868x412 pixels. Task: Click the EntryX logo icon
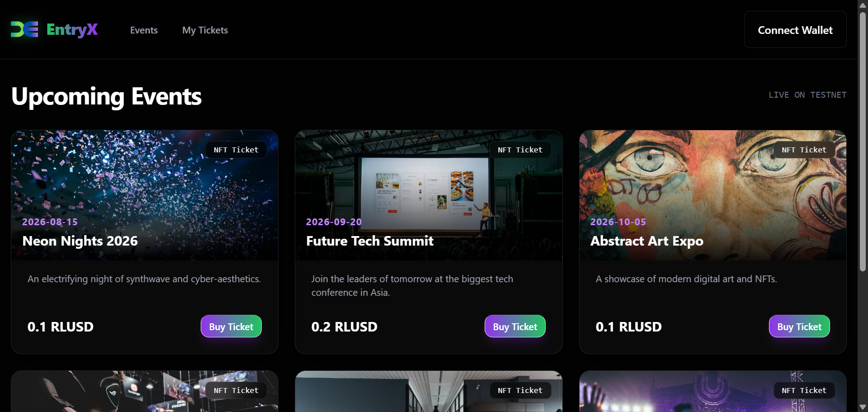pyautogui.click(x=24, y=29)
